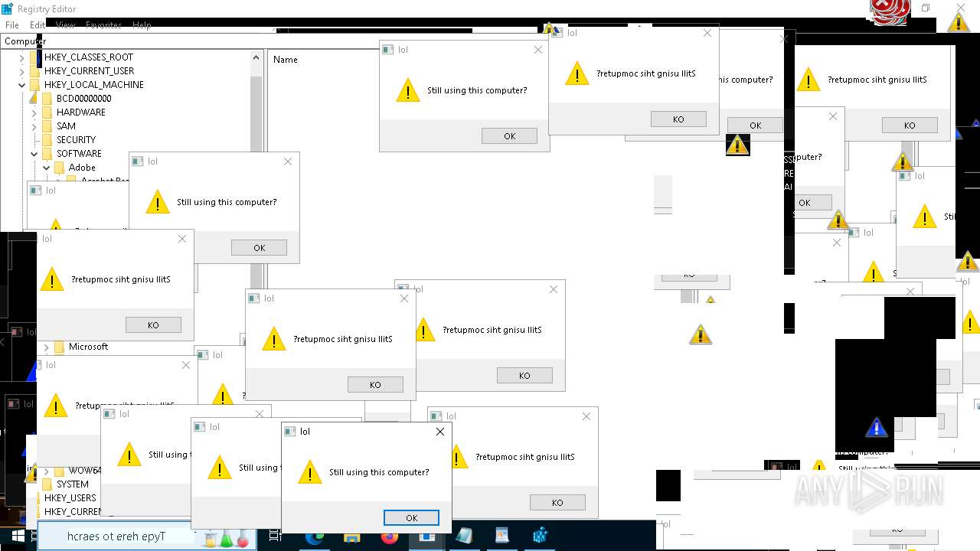This screenshot has width=980, height=551.
Task: Click the BCD00000000 folder icon
Action: 47,99
